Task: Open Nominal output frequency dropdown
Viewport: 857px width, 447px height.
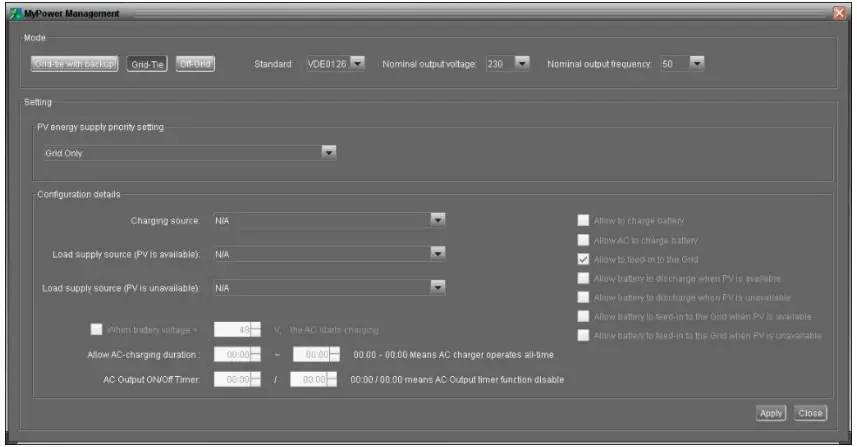Action: pyautogui.click(x=696, y=63)
